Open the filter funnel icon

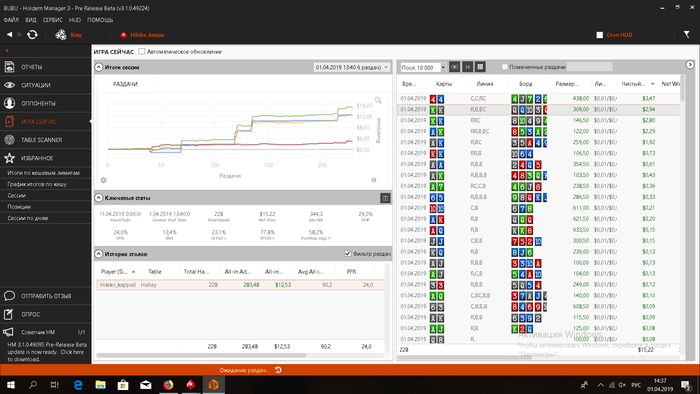(687, 34)
